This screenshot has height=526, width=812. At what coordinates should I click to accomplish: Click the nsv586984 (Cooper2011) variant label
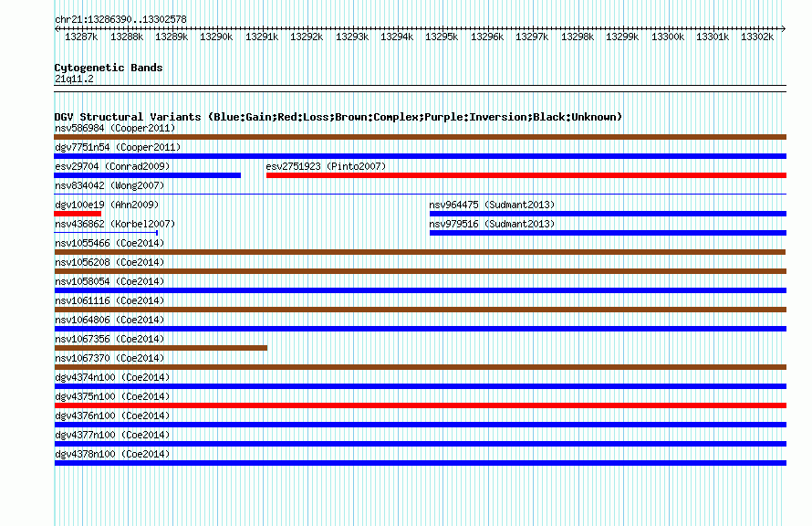(115, 128)
